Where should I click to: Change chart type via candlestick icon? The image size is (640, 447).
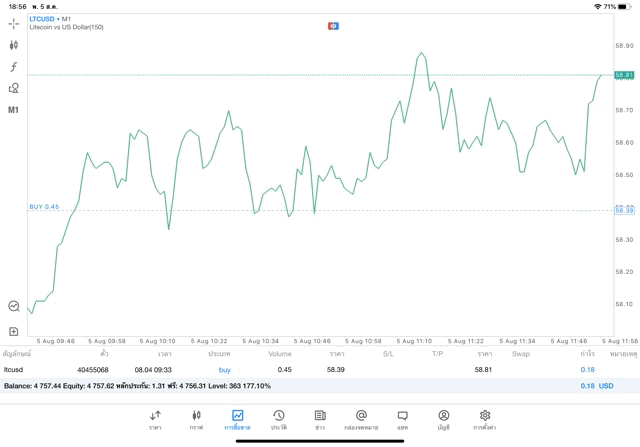[x=13, y=45]
